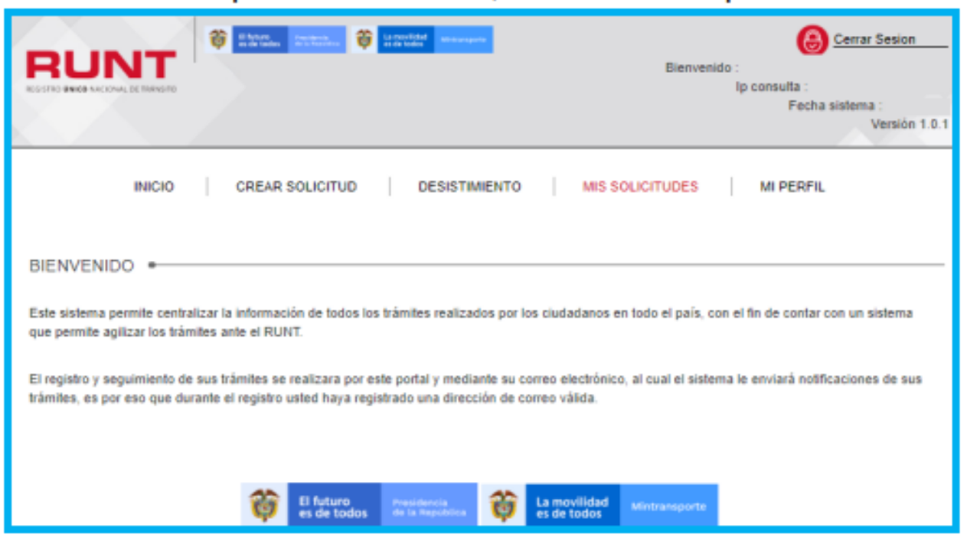980x551 pixels.
Task: Click the footer's leftmost coat of arms
Action: click(x=264, y=505)
